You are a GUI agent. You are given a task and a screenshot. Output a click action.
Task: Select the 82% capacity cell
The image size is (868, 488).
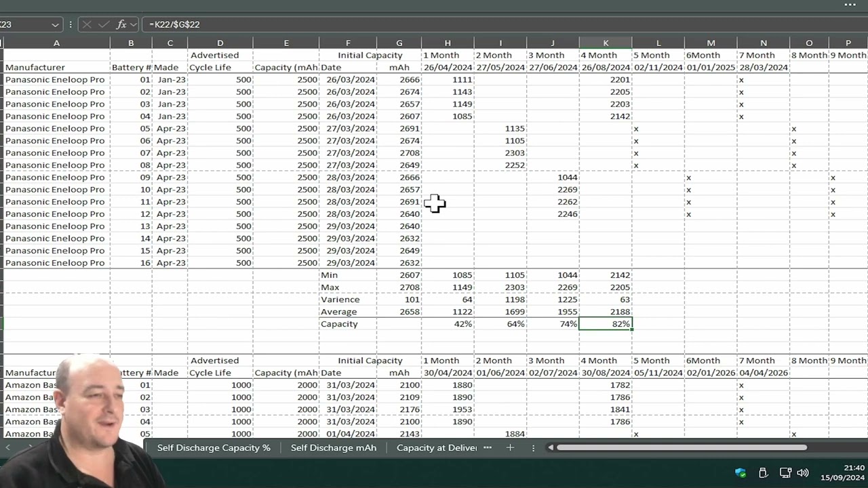606,324
